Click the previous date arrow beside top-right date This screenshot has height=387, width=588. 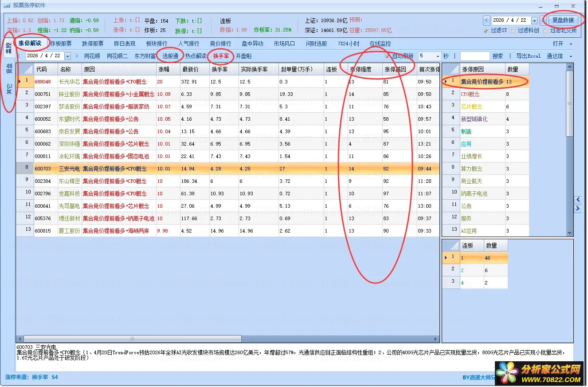[486, 20]
